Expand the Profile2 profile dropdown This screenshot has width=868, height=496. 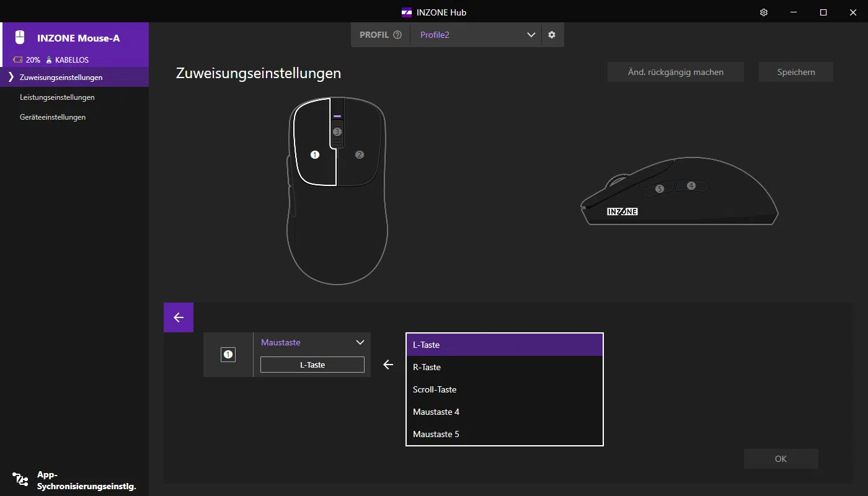click(x=531, y=35)
